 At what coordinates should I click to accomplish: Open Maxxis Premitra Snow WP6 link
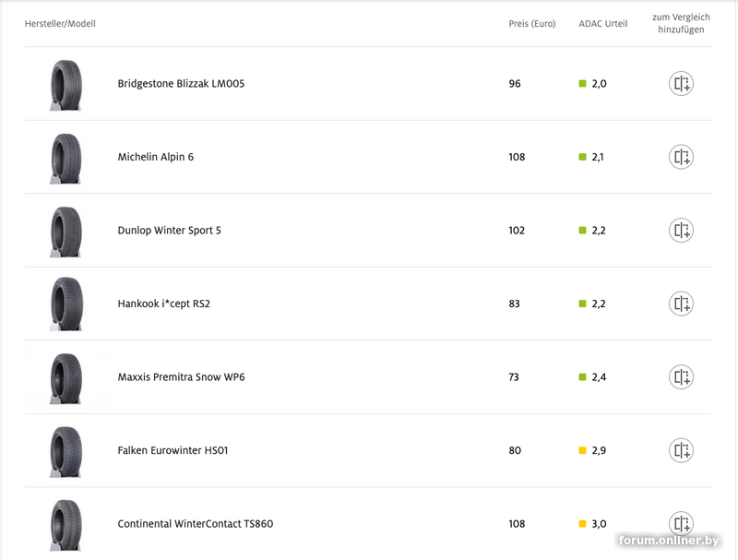coord(181,377)
